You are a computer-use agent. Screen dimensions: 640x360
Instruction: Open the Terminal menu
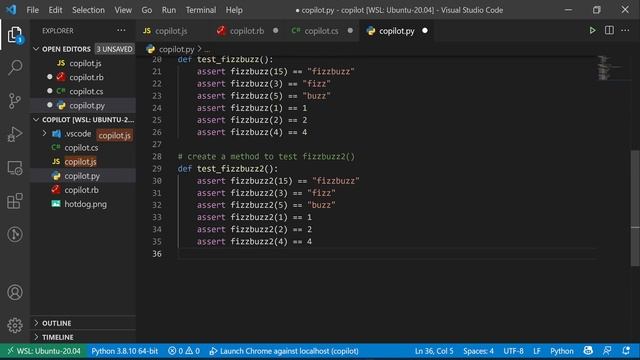[201, 10]
